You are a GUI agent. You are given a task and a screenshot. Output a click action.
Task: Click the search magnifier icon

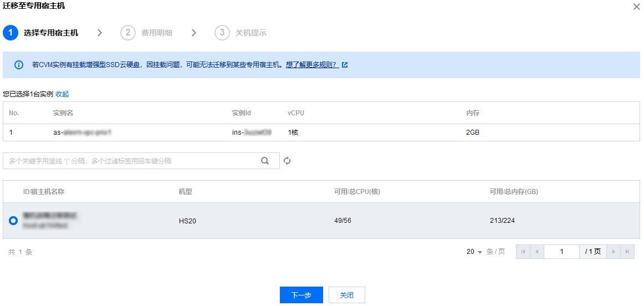pos(265,161)
